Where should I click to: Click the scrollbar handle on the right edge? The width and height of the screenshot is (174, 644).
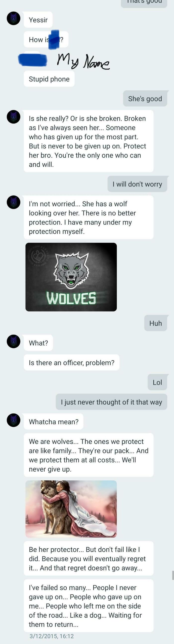point(173,575)
